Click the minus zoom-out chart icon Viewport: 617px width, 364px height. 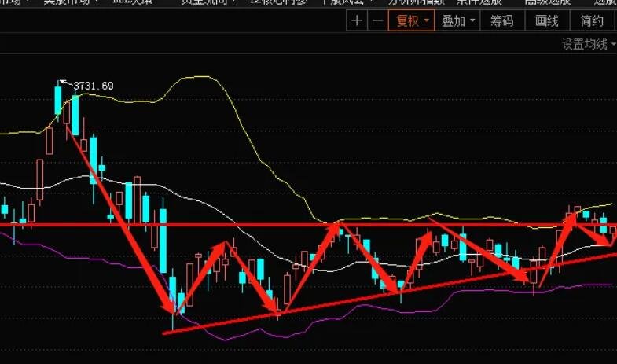[378, 20]
